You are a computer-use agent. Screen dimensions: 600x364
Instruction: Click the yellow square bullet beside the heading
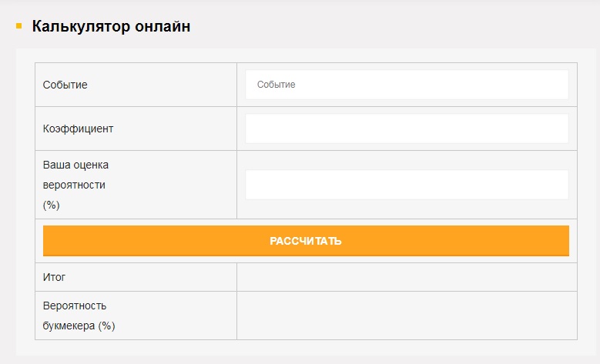point(18,26)
